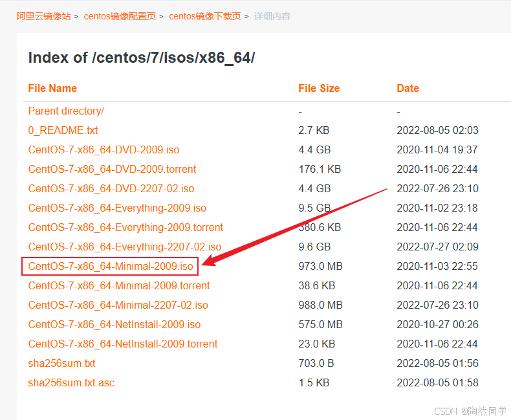Screen dimensions: 511x420
Task: Click the 988.0 MB file size
Action: 320,305
